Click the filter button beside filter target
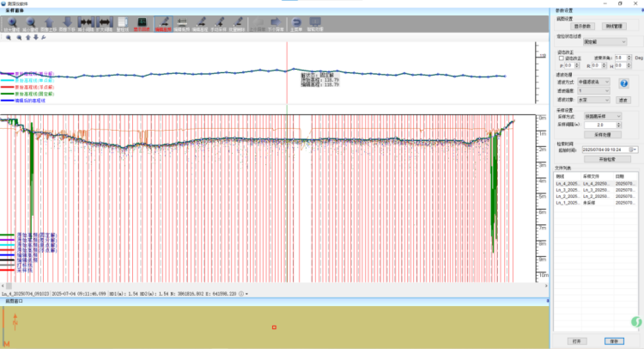Viewport: 644px width, 349px height. [623, 100]
